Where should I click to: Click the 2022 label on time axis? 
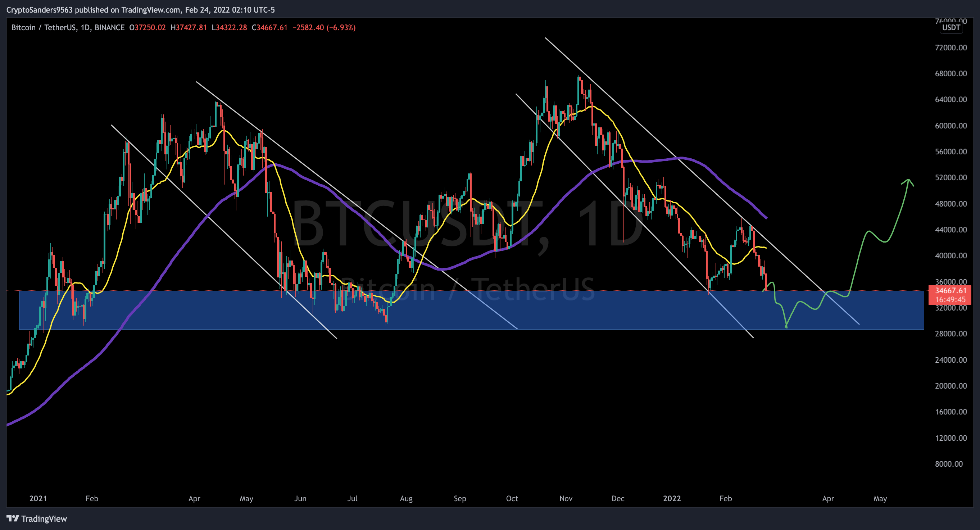coord(672,498)
